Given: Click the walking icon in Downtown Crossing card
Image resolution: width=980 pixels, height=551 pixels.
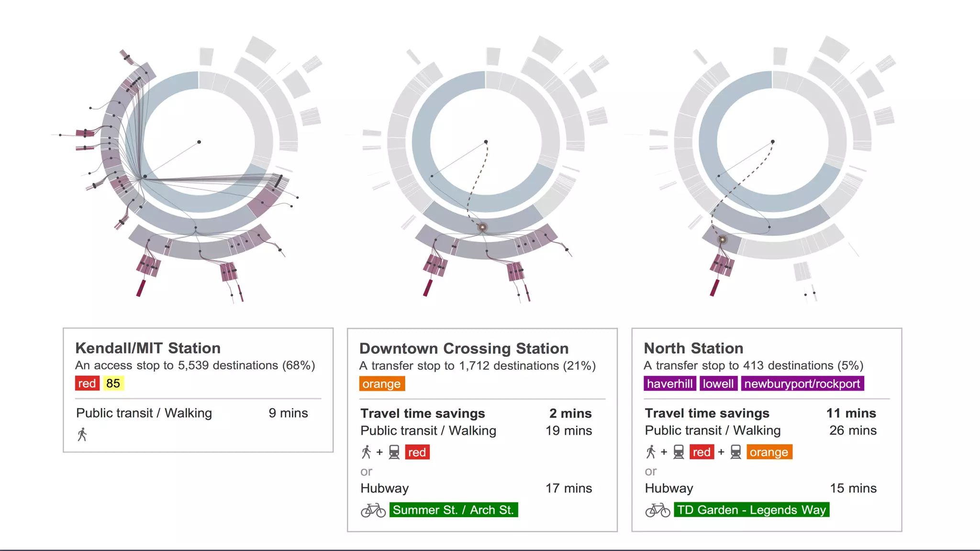Looking at the screenshot, I should (x=366, y=452).
